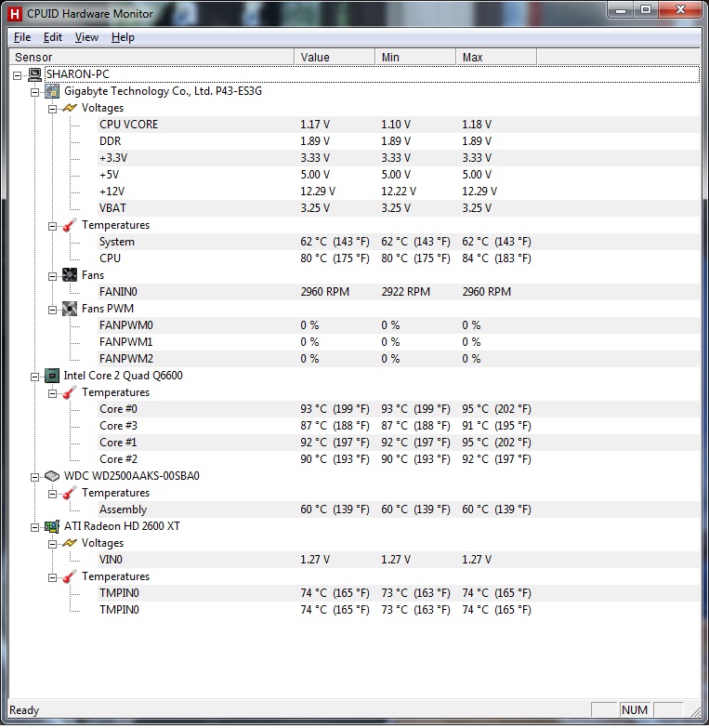Collapse the Intel Core 2 Quad Q6600 node

click(x=35, y=376)
